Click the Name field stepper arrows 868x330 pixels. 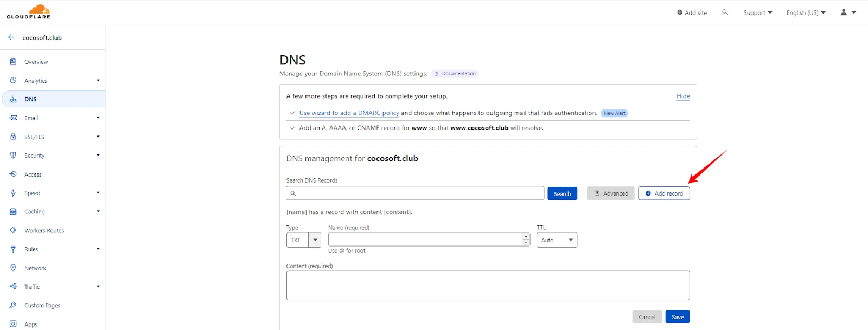(x=526, y=240)
